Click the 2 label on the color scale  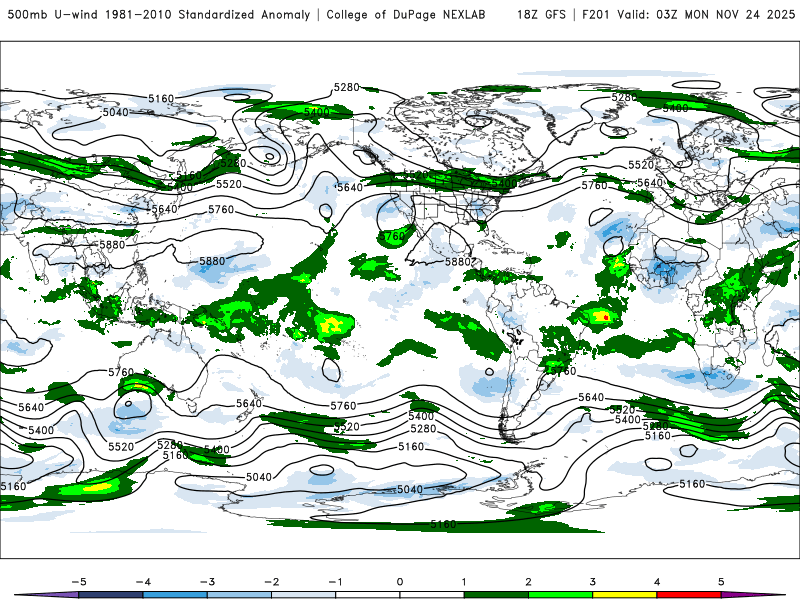pos(528,582)
